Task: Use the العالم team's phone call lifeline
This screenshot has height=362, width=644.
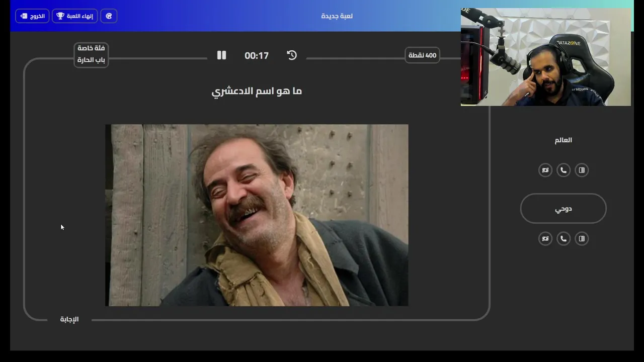Action: click(563, 170)
